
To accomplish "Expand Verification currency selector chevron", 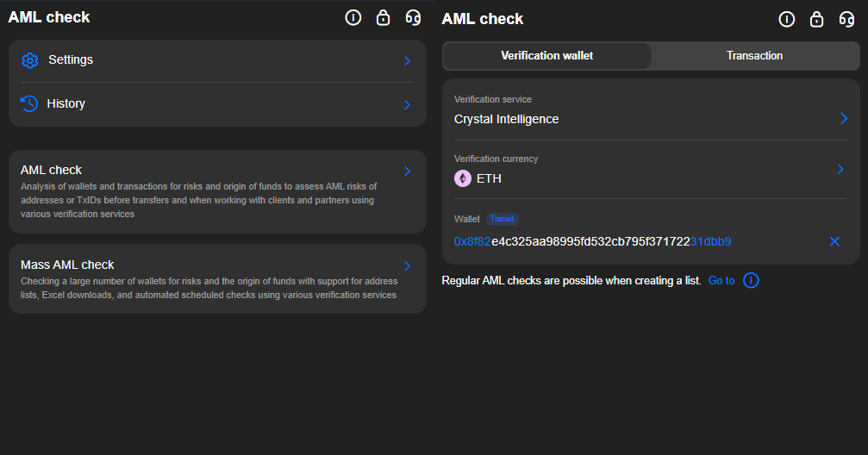I will coord(840,169).
